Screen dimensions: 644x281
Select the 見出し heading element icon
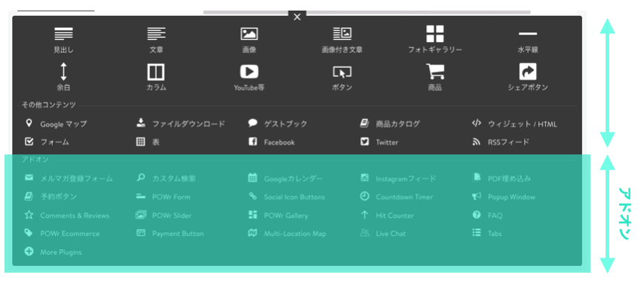tap(63, 34)
